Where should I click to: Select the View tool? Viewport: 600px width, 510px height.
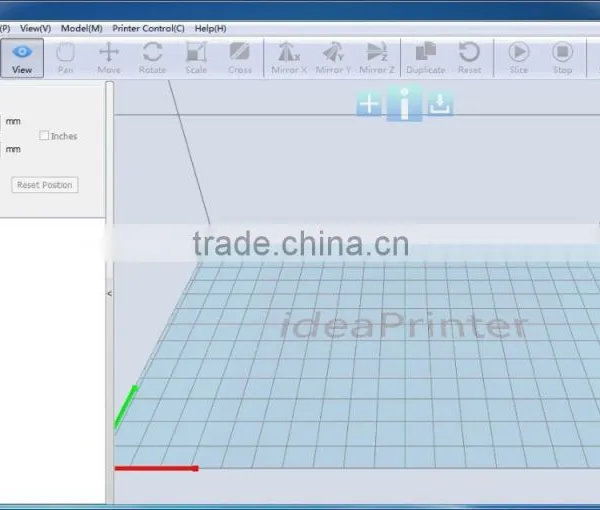pos(22,58)
